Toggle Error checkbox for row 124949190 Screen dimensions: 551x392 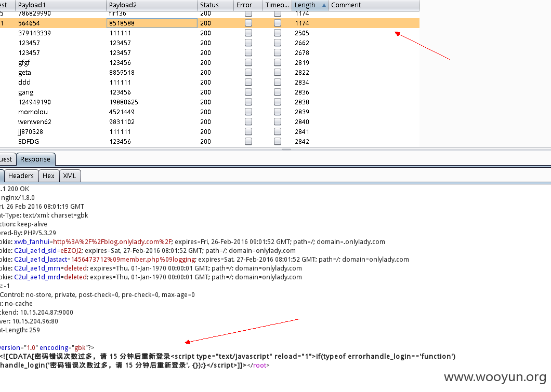pos(248,102)
